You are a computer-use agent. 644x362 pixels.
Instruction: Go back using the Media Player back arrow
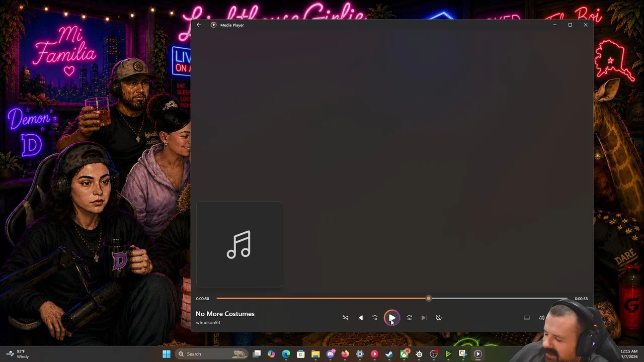(x=199, y=25)
